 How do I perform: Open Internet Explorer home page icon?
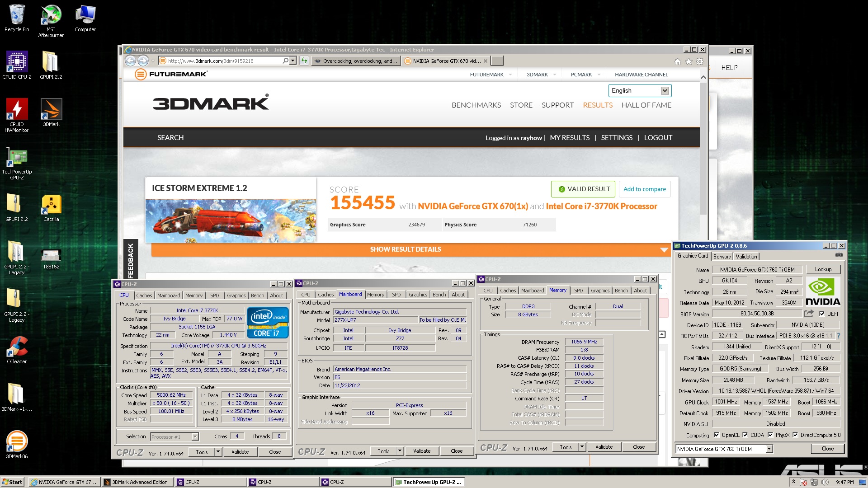[677, 61]
